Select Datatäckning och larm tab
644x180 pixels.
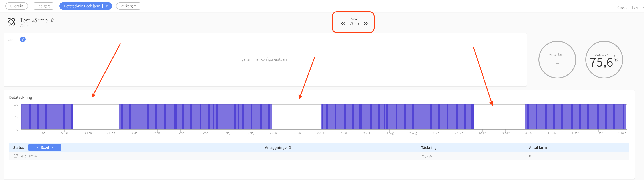coord(82,6)
